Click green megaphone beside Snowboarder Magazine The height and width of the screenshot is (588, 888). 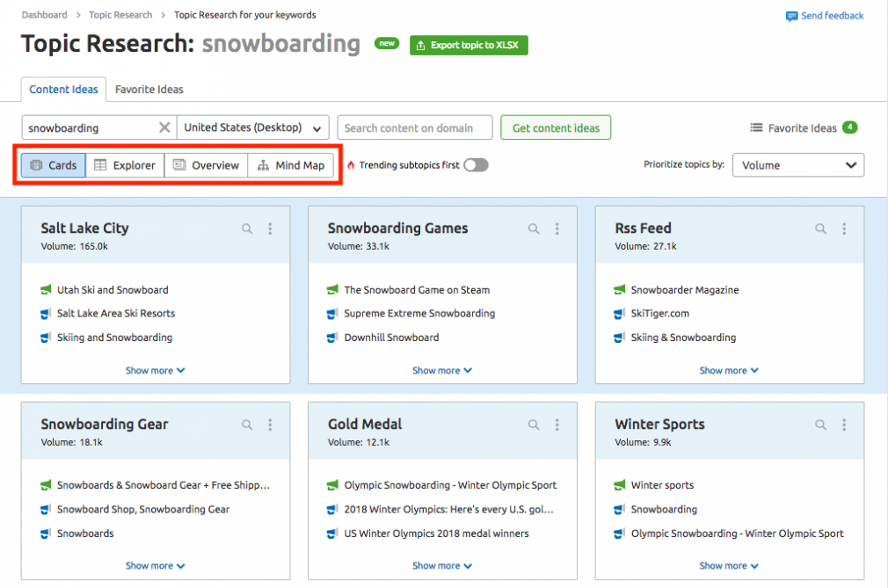(x=620, y=290)
